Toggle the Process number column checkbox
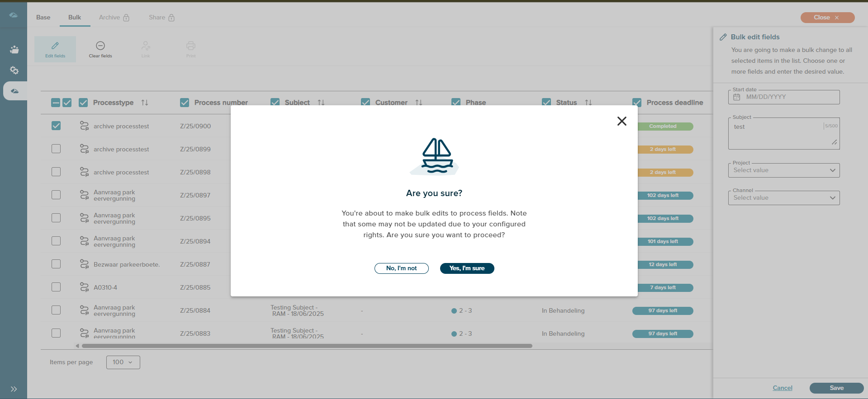 185,103
